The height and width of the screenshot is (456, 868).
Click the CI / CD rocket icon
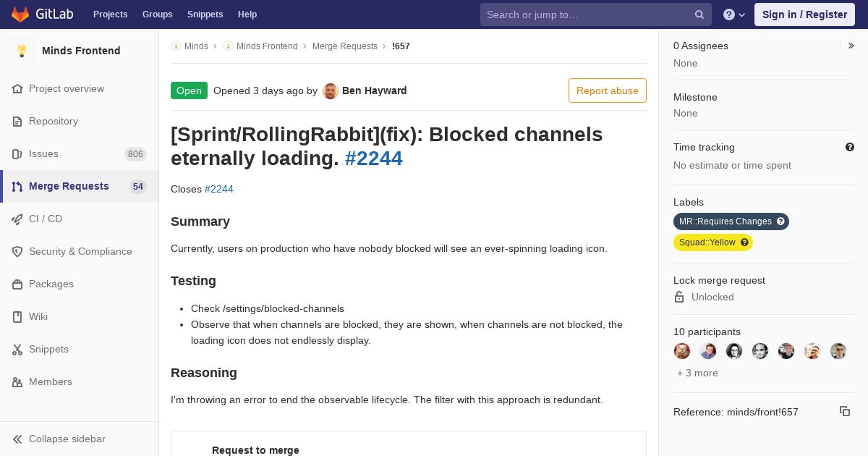pyautogui.click(x=17, y=219)
